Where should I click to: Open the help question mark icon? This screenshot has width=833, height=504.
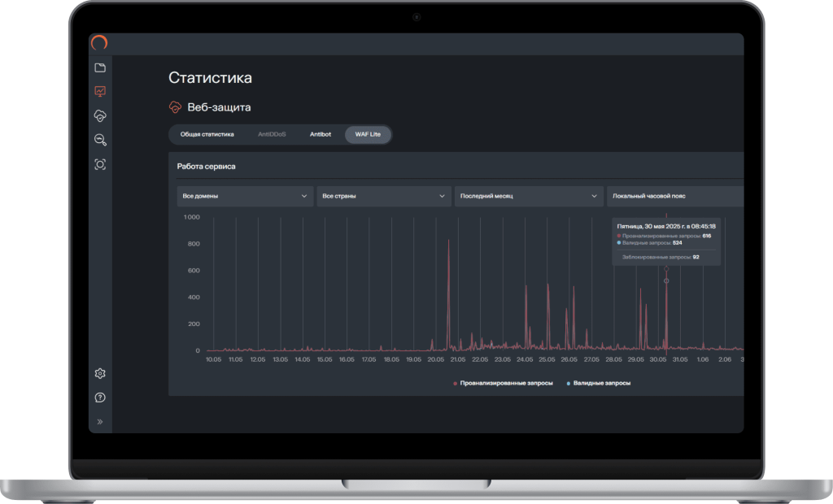pos(100,398)
